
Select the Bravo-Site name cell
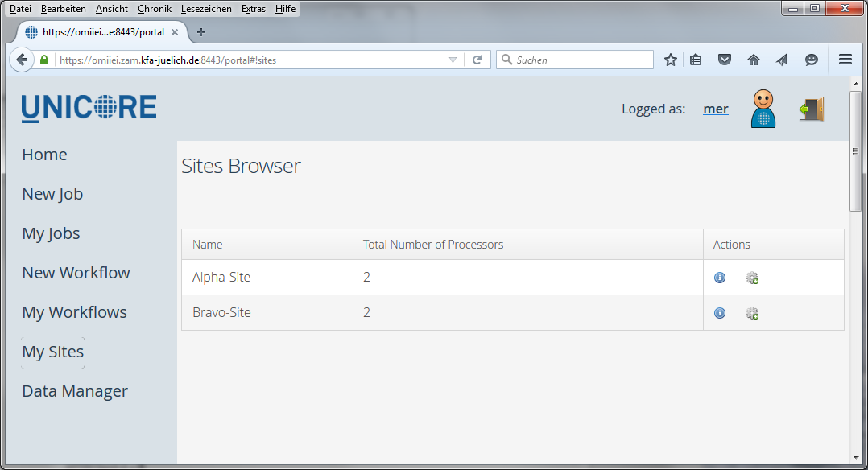pyautogui.click(x=267, y=313)
